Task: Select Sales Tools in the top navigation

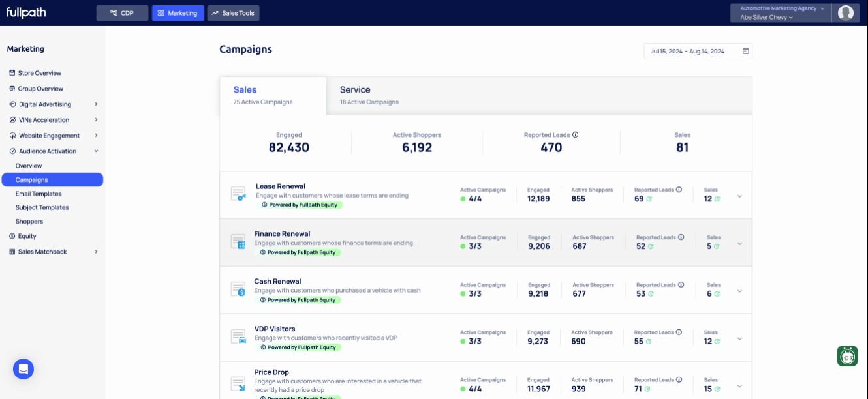Action: (x=233, y=12)
